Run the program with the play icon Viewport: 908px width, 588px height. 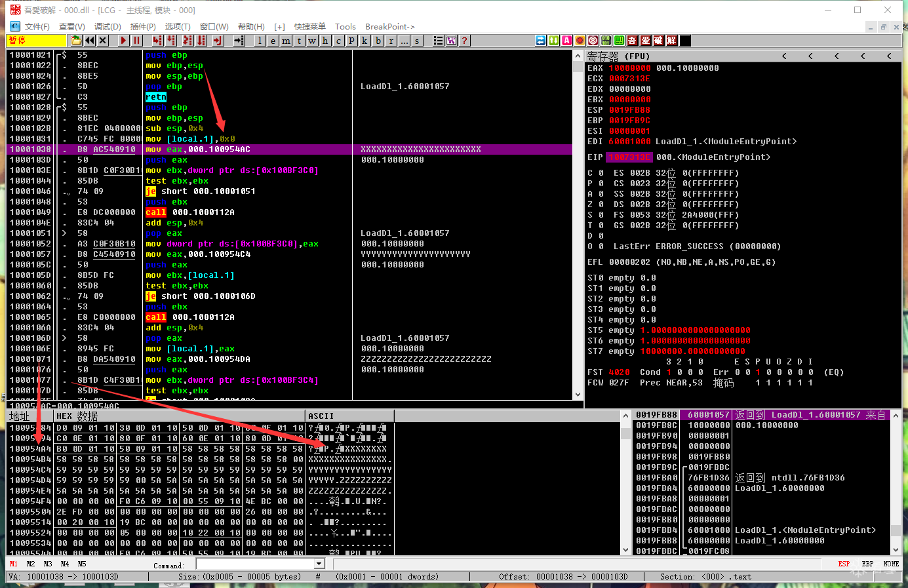tap(123, 41)
